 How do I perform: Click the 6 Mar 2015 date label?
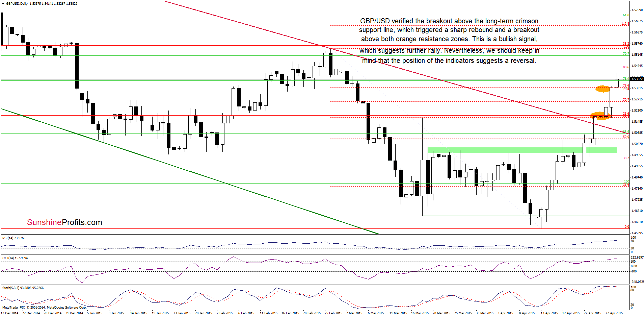(x=376, y=313)
